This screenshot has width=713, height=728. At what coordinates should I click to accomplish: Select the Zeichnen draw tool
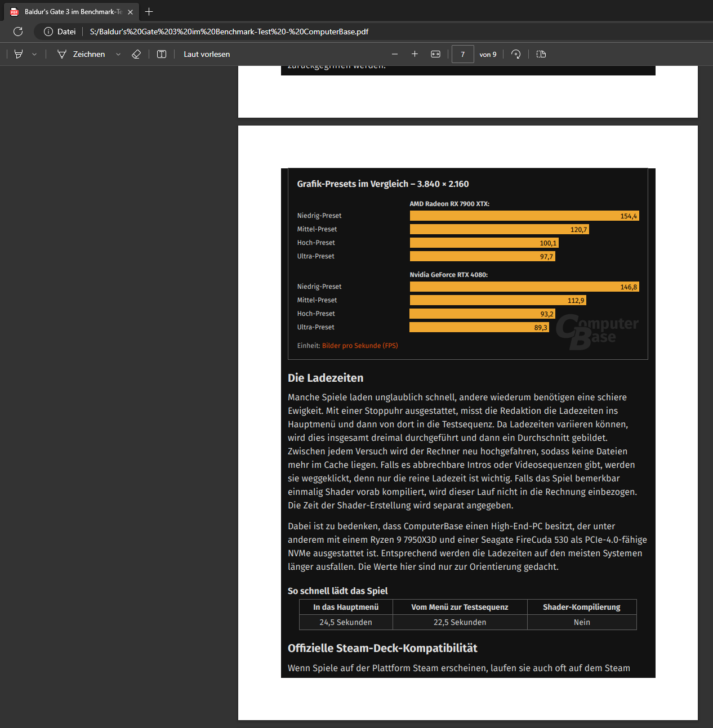click(x=82, y=54)
